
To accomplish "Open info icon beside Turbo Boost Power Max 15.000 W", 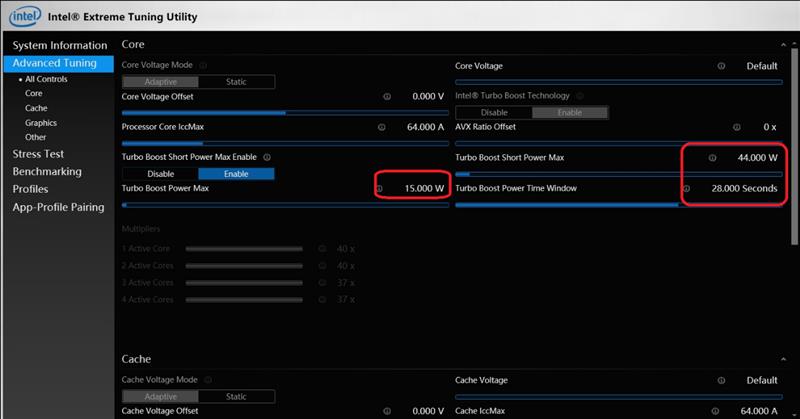I will [380, 188].
